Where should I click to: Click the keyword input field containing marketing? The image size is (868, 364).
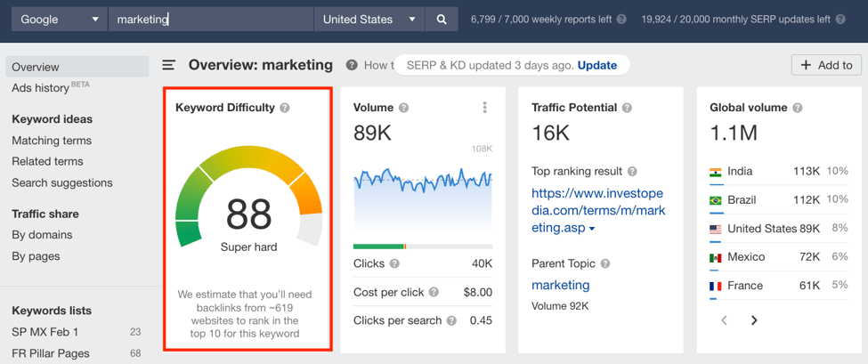pyautogui.click(x=211, y=20)
